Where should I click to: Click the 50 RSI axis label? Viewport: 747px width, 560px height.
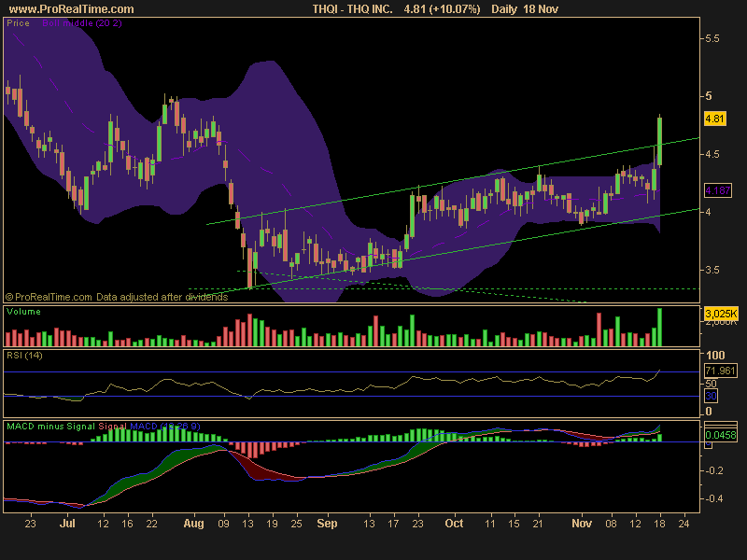711,384
